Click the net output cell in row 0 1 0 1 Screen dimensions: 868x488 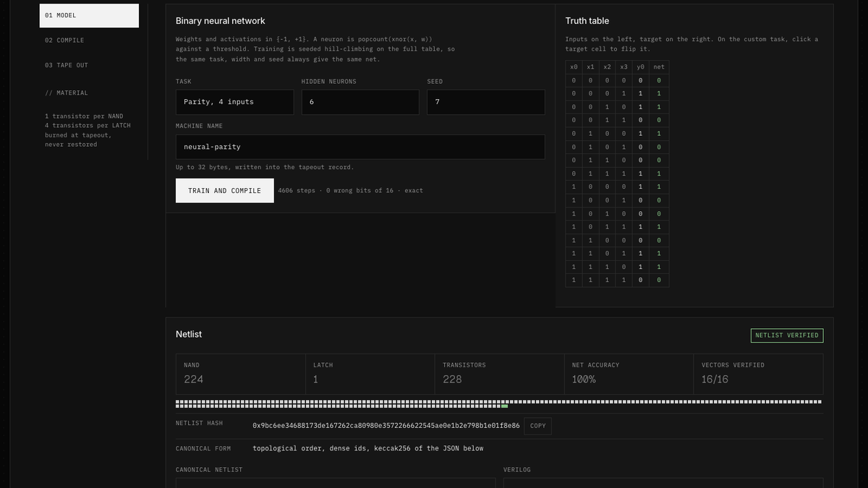[659, 147]
